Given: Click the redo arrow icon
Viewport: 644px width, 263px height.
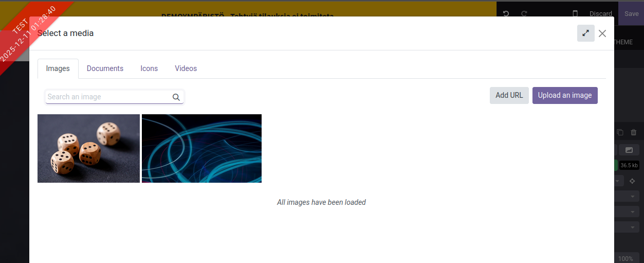Looking at the screenshot, I should pyautogui.click(x=524, y=14).
